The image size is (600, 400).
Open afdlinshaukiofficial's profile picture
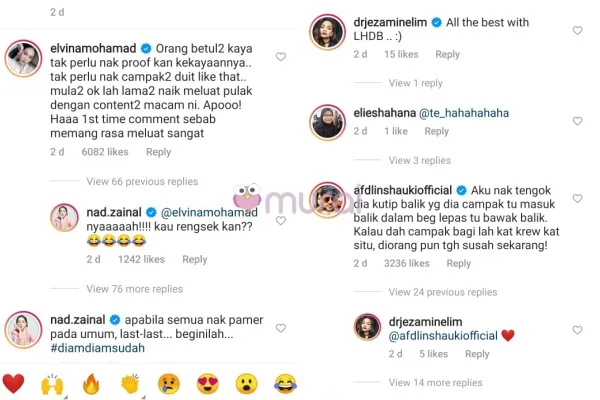(327, 200)
